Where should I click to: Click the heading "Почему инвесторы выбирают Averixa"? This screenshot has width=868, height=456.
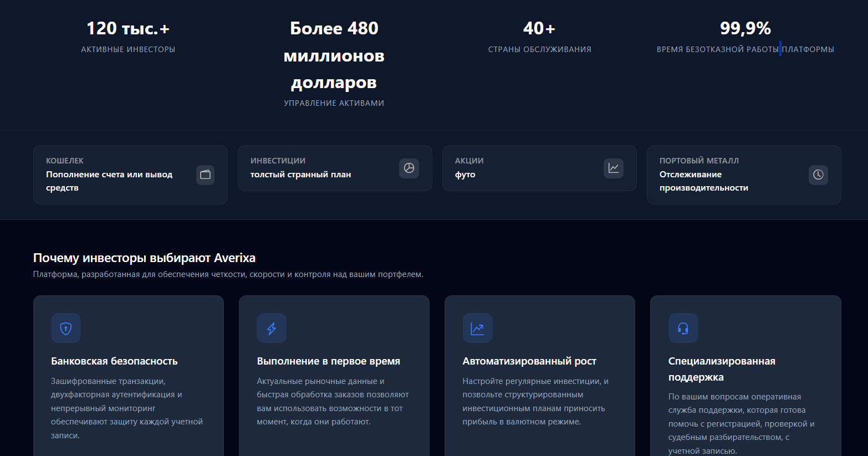pos(144,258)
